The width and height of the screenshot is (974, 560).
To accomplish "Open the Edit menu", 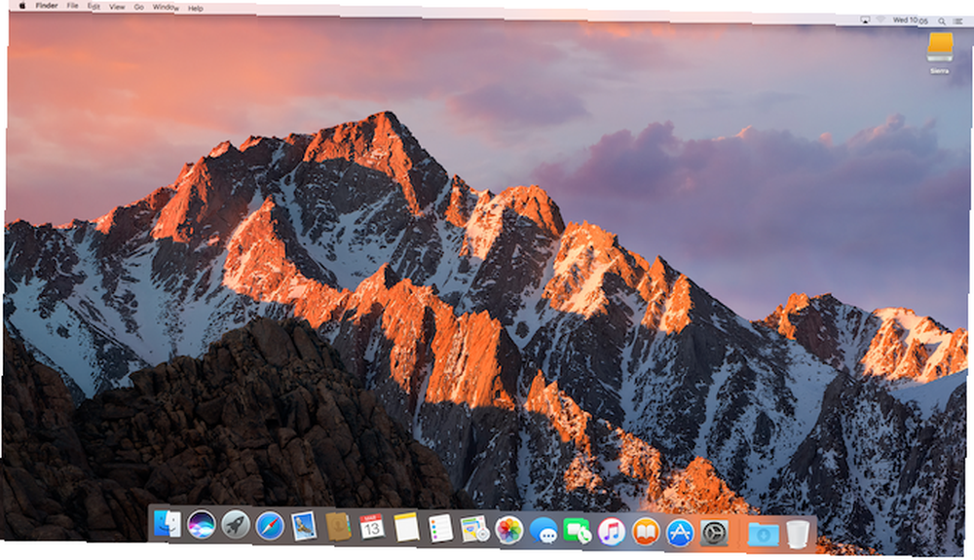I will 94,6.
